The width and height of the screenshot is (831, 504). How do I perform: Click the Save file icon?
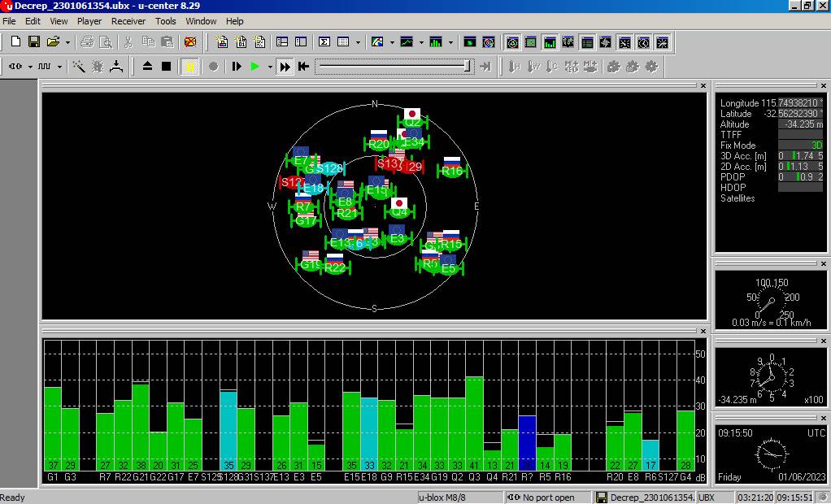(x=33, y=41)
